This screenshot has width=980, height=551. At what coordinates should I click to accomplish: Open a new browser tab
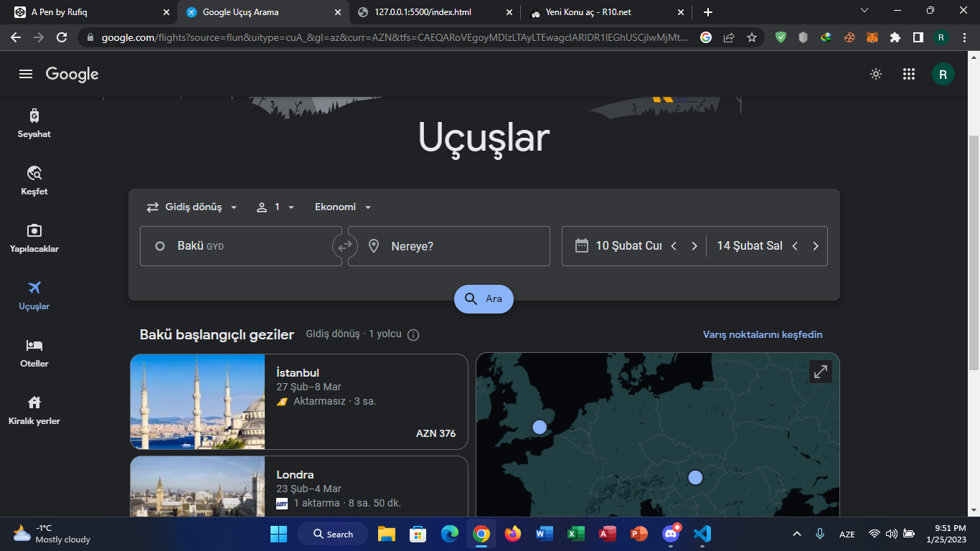tap(708, 12)
